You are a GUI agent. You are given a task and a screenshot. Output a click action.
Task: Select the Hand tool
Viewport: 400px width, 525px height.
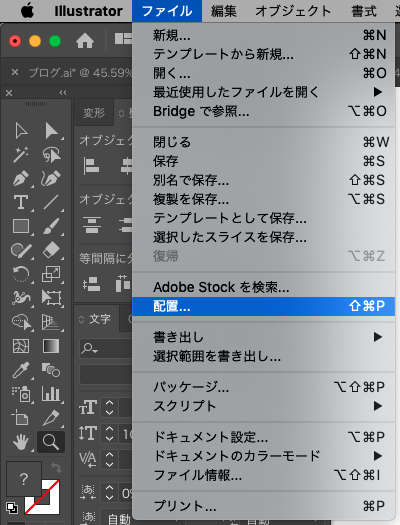pyautogui.click(x=21, y=442)
